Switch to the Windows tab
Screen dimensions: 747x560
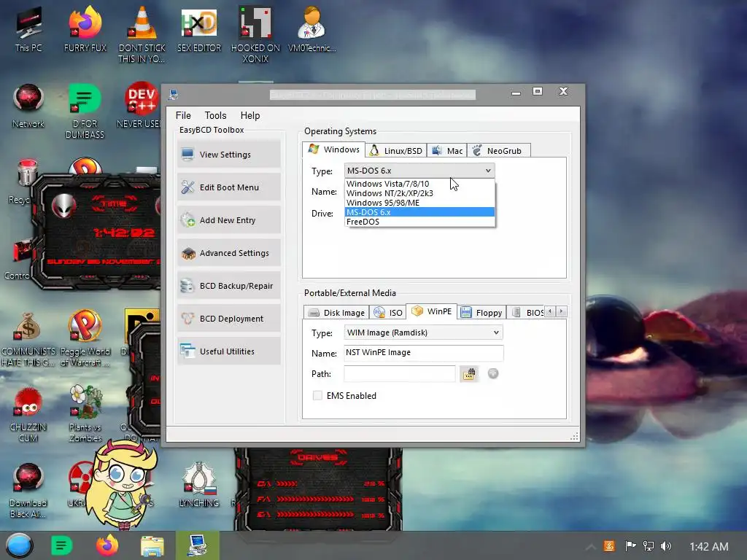coord(334,149)
